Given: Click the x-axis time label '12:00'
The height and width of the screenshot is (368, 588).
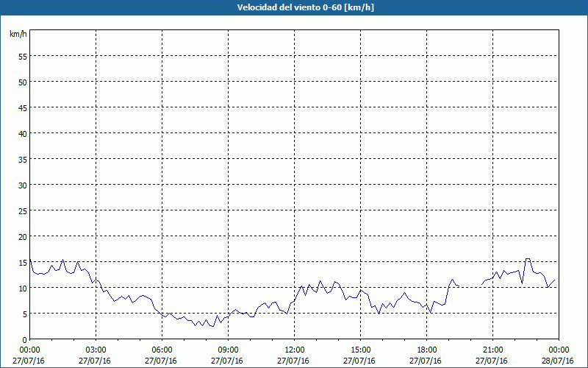Looking at the screenshot, I should (x=295, y=350).
